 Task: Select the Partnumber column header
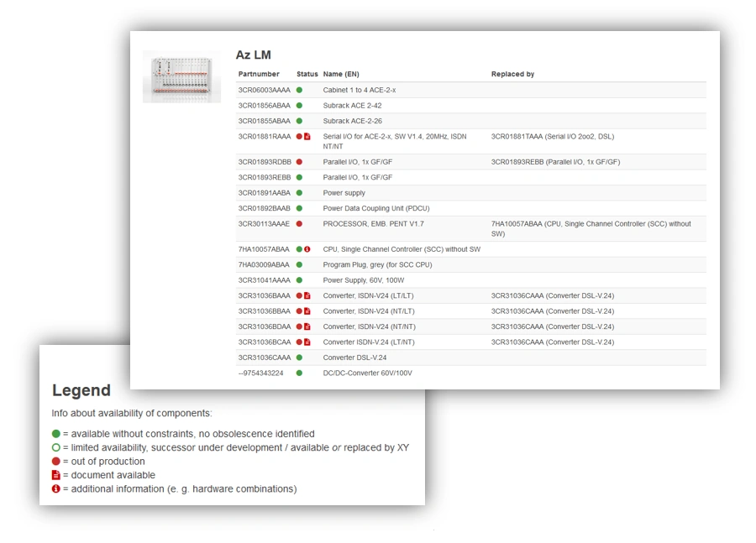click(259, 74)
